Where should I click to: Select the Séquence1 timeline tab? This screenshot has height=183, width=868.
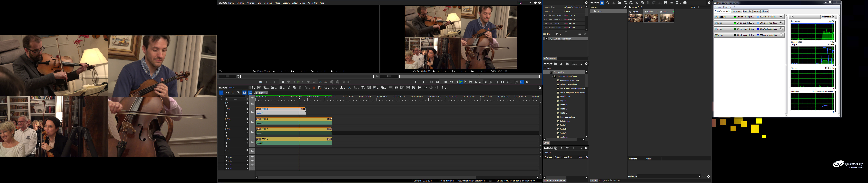(x=261, y=93)
